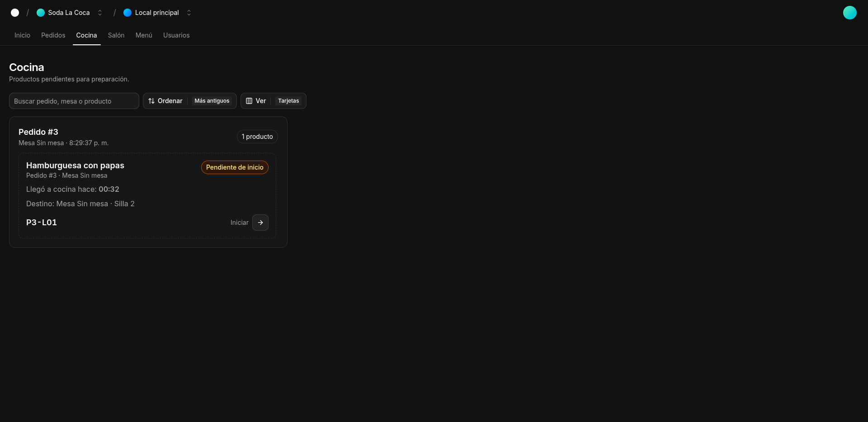Screen dimensions: 868x422
Task: Expand the Local principal location switcher
Action: click(x=189, y=13)
